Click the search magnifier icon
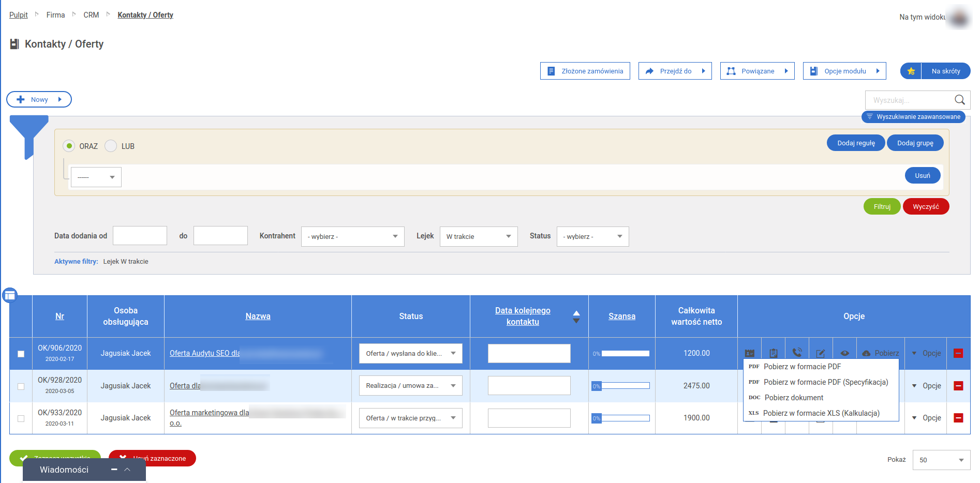 point(959,100)
